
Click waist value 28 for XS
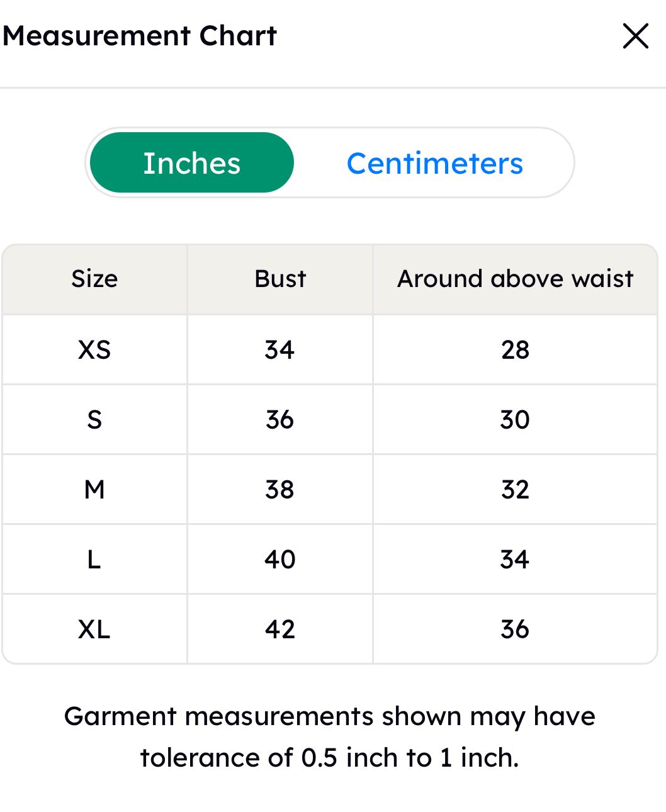point(515,350)
